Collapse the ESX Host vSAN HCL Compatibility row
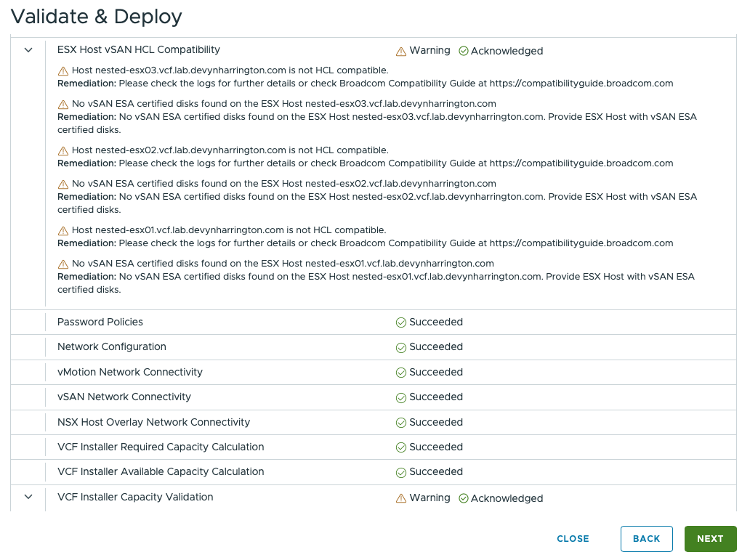750x560 pixels. pyautogui.click(x=28, y=49)
